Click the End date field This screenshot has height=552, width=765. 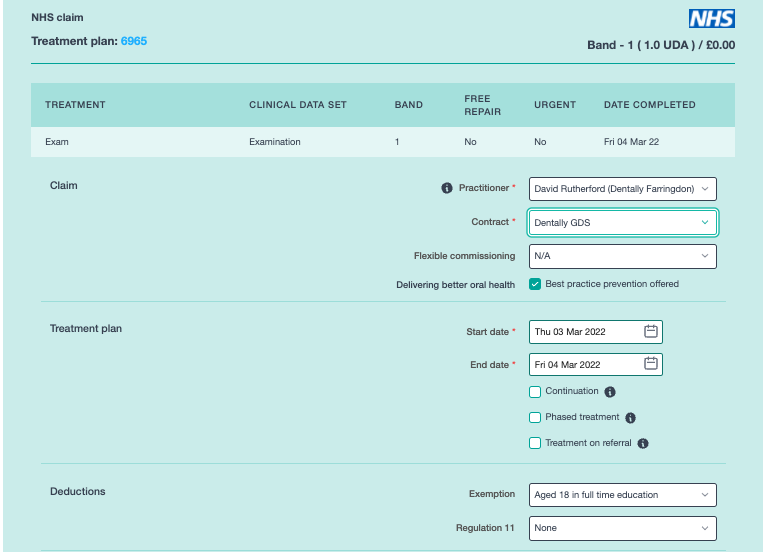(x=585, y=365)
